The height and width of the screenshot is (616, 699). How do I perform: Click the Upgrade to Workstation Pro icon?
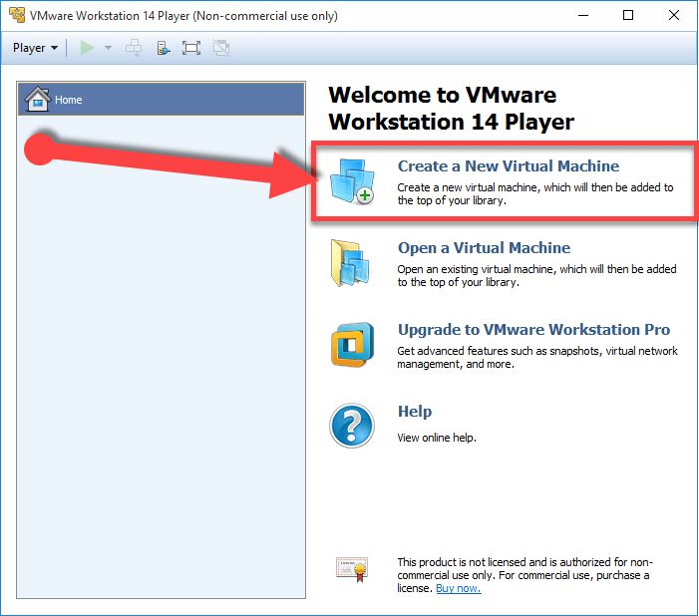click(x=352, y=346)
